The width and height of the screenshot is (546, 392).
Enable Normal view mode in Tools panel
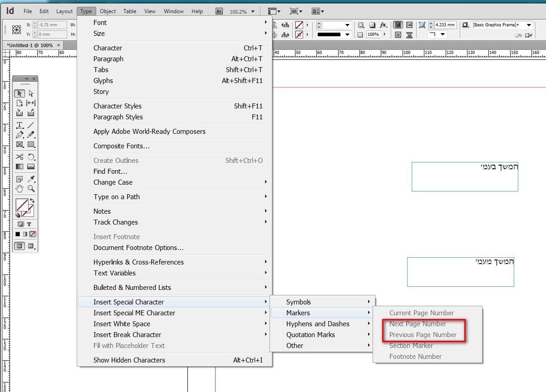click(x=20, y=246)
